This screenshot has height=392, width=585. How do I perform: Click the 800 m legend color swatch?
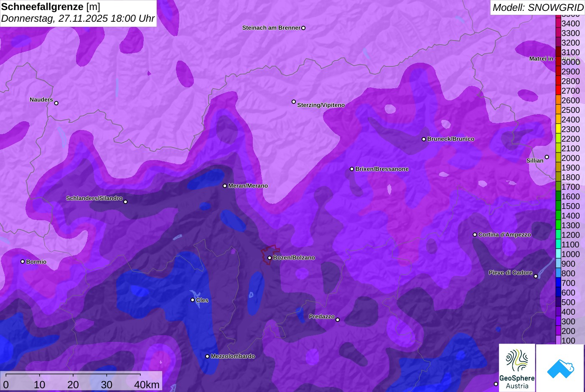coord(558,272)
